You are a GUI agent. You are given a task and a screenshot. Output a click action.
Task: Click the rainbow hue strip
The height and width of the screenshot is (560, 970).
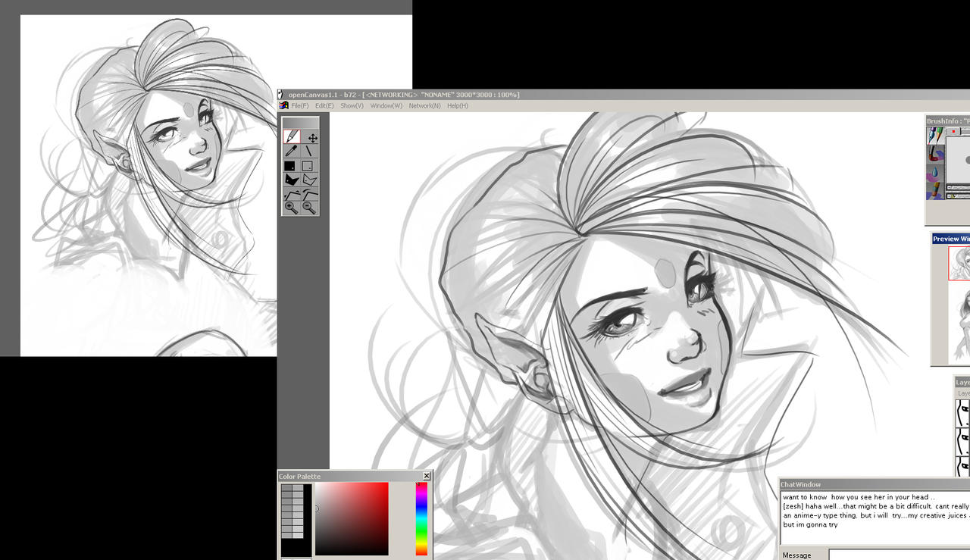421,518
